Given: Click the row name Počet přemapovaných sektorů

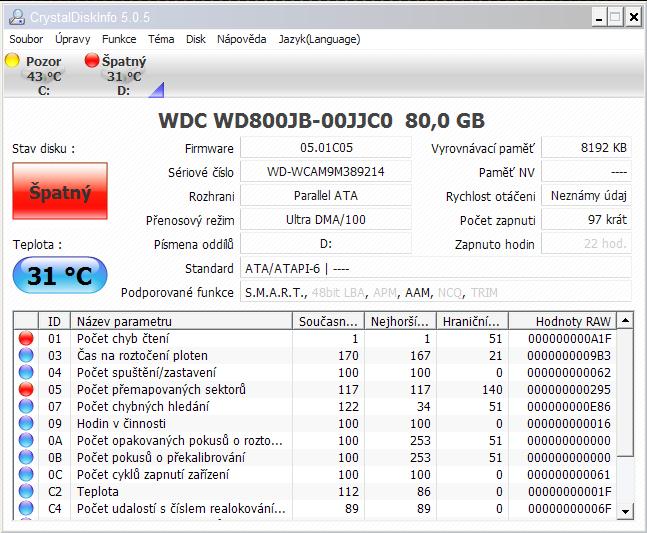Looking at the screenshot, I should 161,389.
